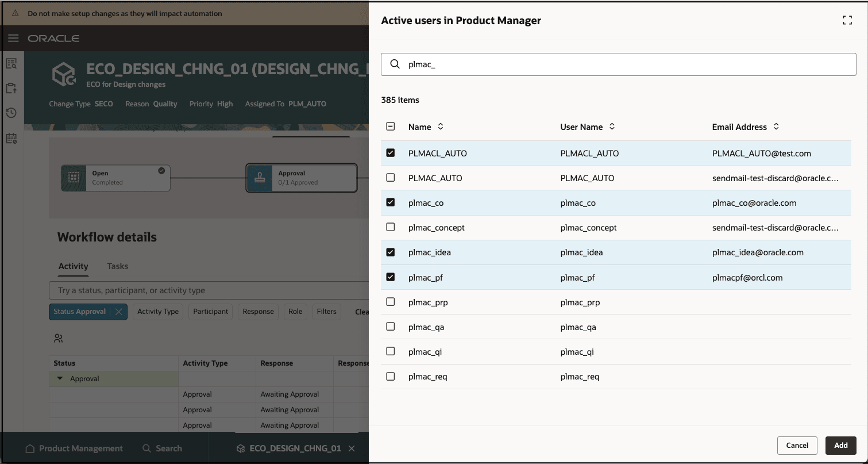Image resolution: width=868 pixels, height=464 pixels.
Task: Switch to the Activity tab
Action: coord(73,266)
